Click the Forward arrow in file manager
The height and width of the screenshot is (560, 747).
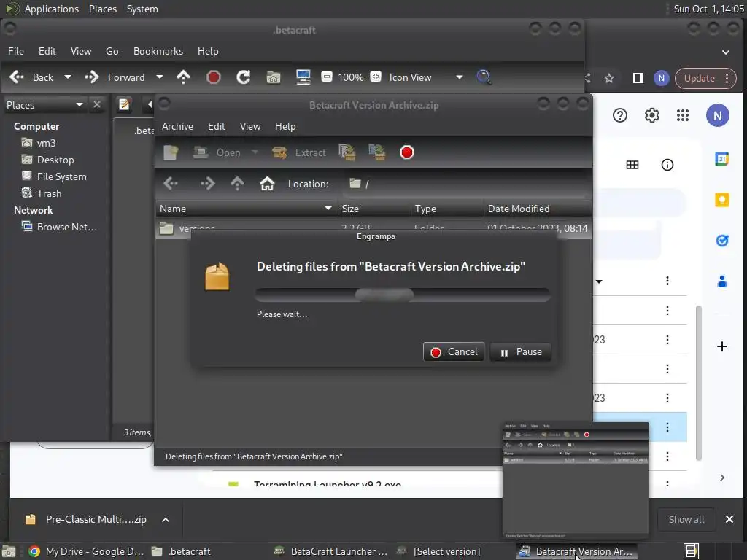pos(91,77)
